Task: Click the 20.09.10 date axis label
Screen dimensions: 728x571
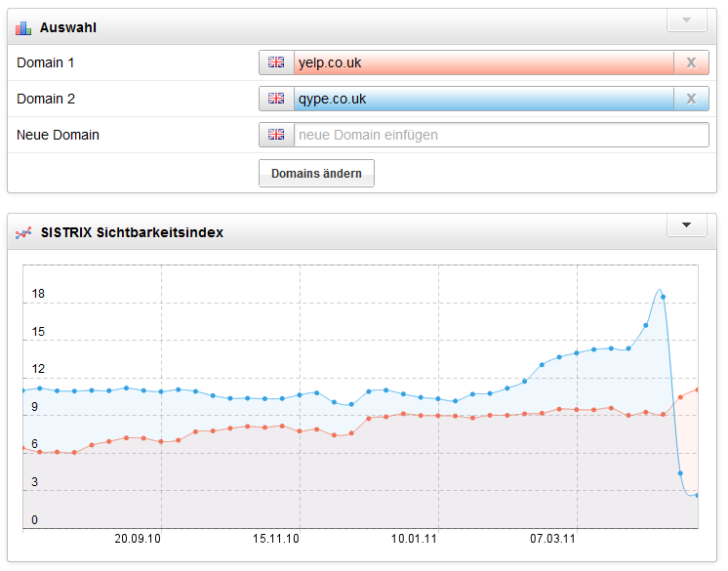Action: [x=138, y=538]
